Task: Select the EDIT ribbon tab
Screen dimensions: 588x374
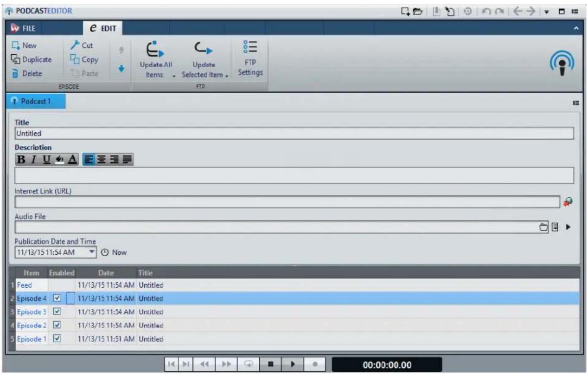Action: click(102, 29)
